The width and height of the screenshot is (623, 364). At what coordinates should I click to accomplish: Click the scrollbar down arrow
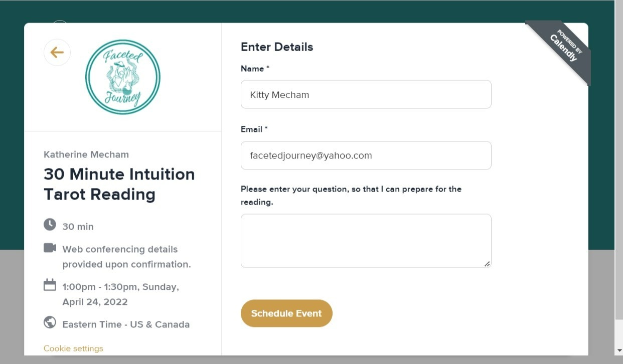coord(619,350)
